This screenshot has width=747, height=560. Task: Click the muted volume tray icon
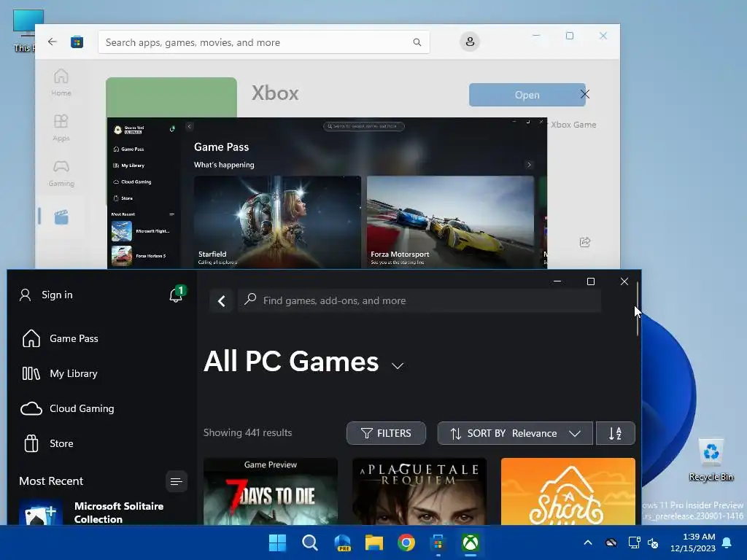pyautogui.click(x=653, y=542)
